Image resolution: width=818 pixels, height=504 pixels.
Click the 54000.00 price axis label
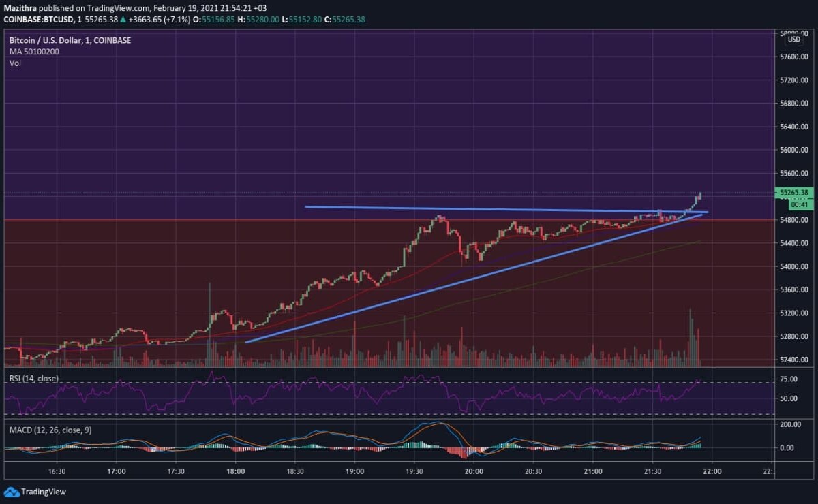796,266
